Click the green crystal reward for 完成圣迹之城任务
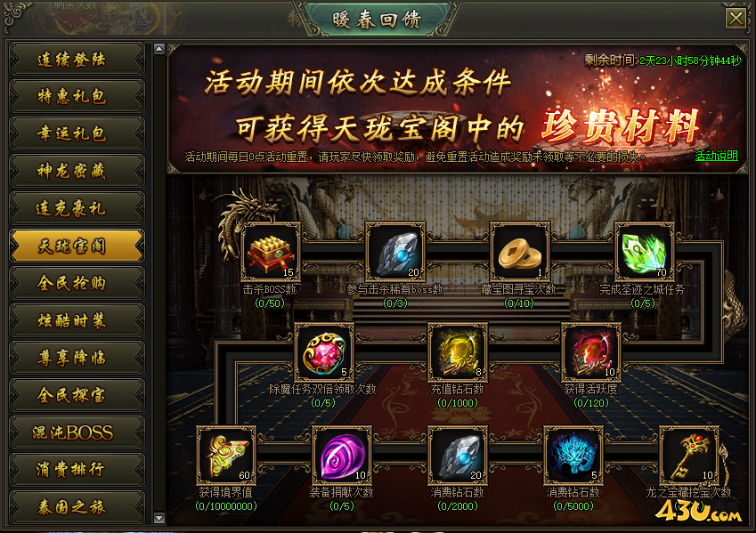Screen dimensions: 756x533 point(644,252)
